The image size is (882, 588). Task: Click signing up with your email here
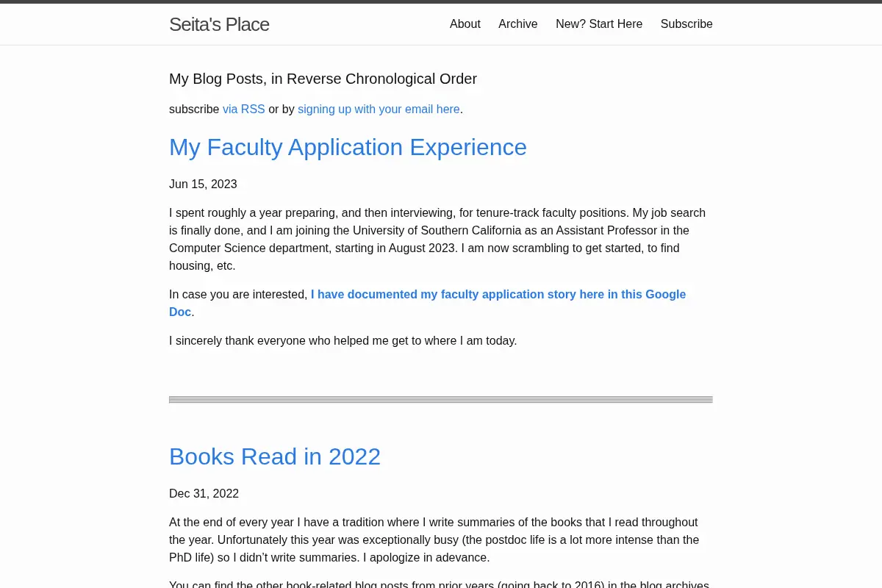coord(379,109)
